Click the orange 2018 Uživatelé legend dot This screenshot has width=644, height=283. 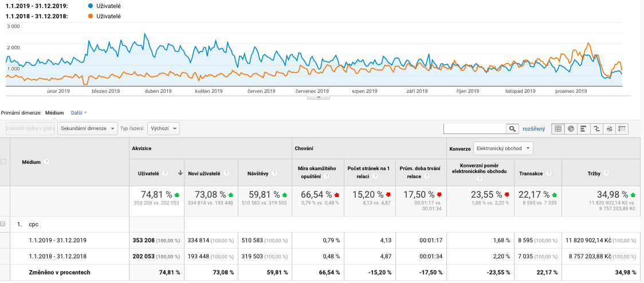click(91, 17)
